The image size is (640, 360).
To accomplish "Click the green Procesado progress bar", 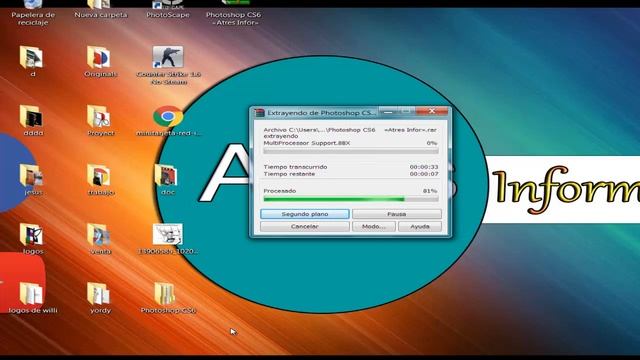I will [351, 199].
